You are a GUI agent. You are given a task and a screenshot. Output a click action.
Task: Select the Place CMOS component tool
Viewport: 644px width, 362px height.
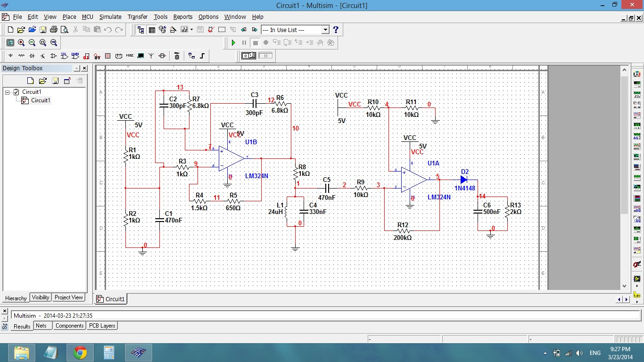[x=74, y=56]
